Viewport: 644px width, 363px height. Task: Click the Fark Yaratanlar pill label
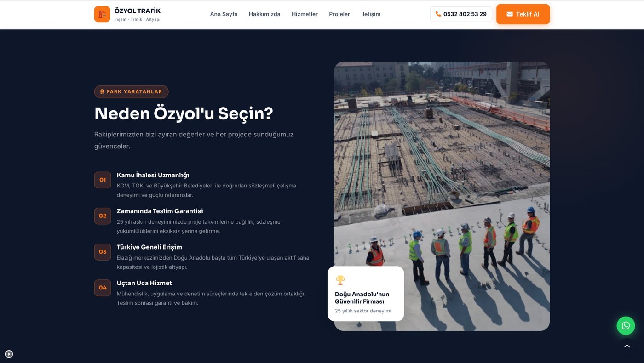131,92
